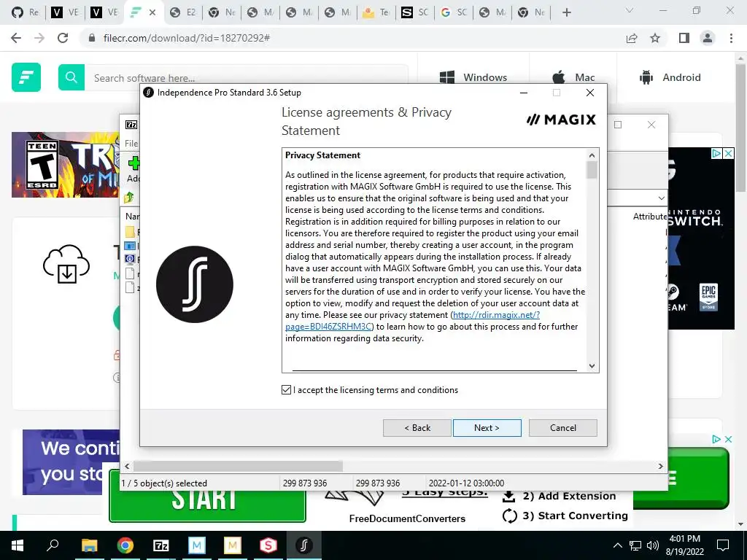Click the large Independence logo image

(194, 284)
